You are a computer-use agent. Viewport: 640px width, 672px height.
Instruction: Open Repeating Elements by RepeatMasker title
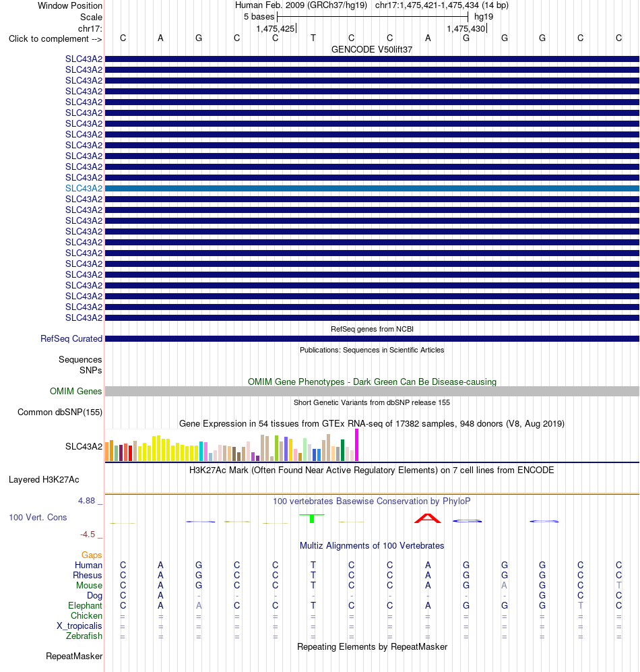click(372, 646)
